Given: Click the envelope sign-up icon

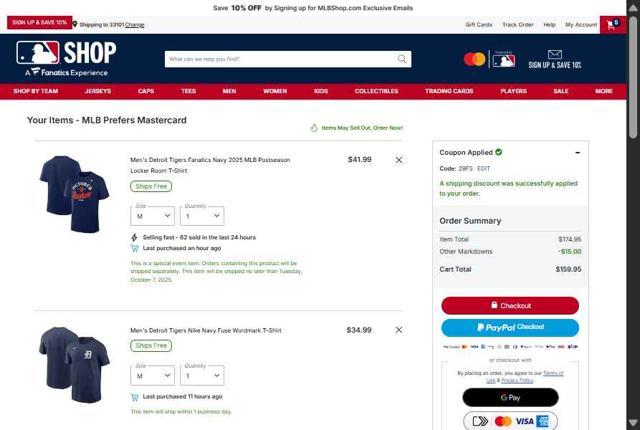Looking at the screenshot, I should (x=555, y=54).
